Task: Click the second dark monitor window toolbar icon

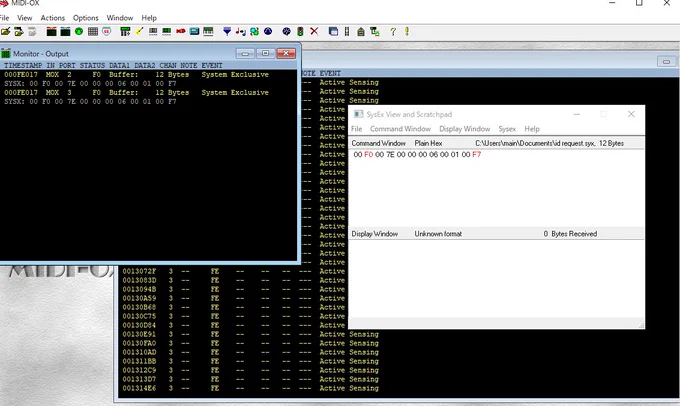Action: coord(65,31)
